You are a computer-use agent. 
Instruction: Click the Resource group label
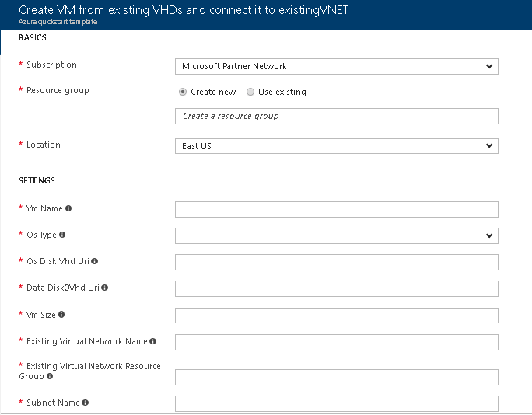click(58, 90)
